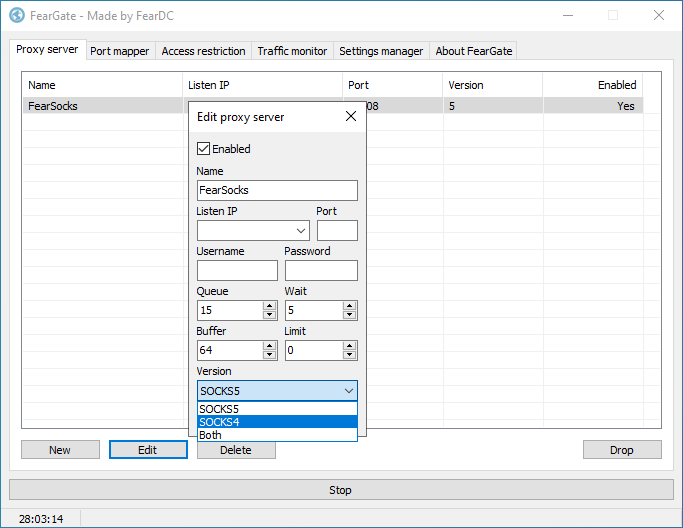Click the Username input field
The height and width of the screenshot is (528, 683).
237,271
